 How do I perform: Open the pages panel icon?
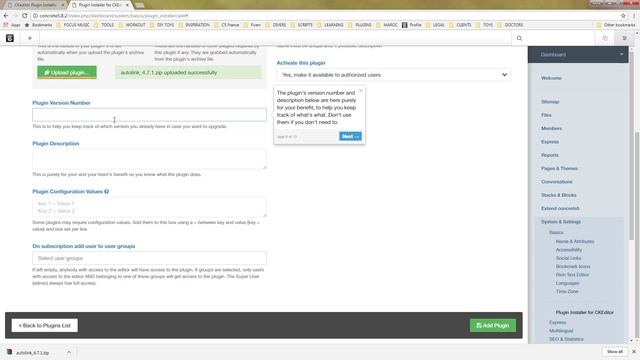[605, 38]
